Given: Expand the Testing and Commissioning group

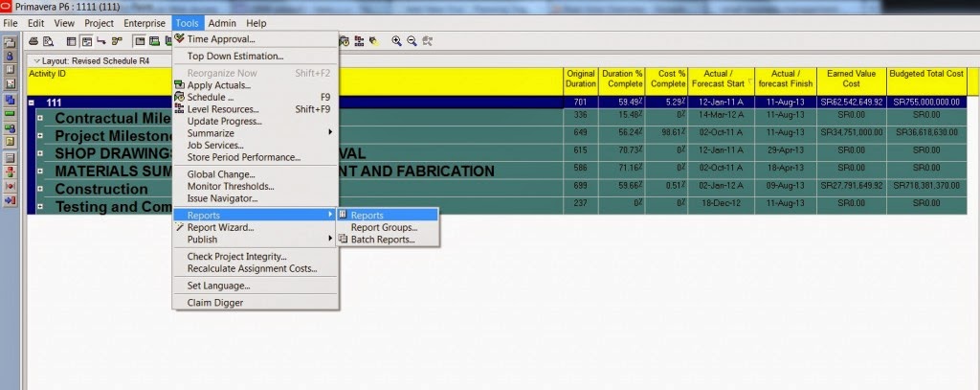Looking at the screenshot, I should [40, 206].
